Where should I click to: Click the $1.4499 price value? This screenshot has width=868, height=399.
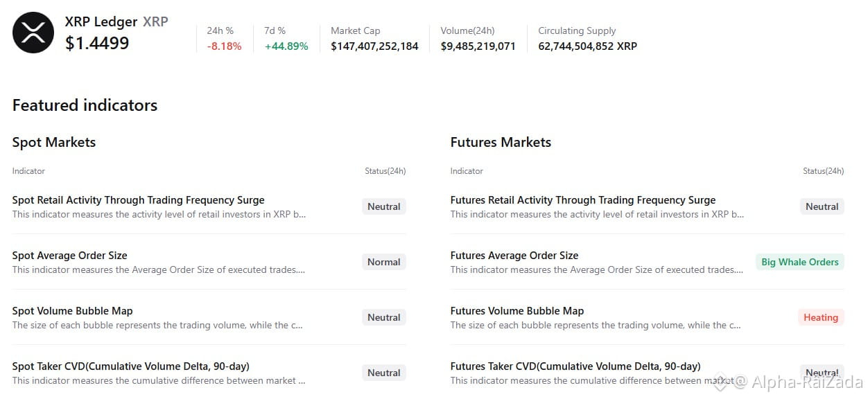[x=97, y=43]
